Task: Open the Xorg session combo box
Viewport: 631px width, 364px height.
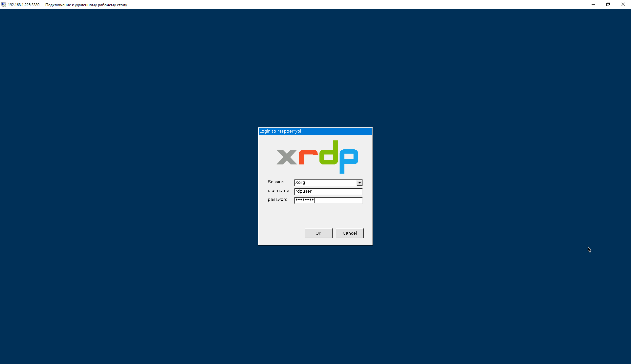Action: coord(325,183)
